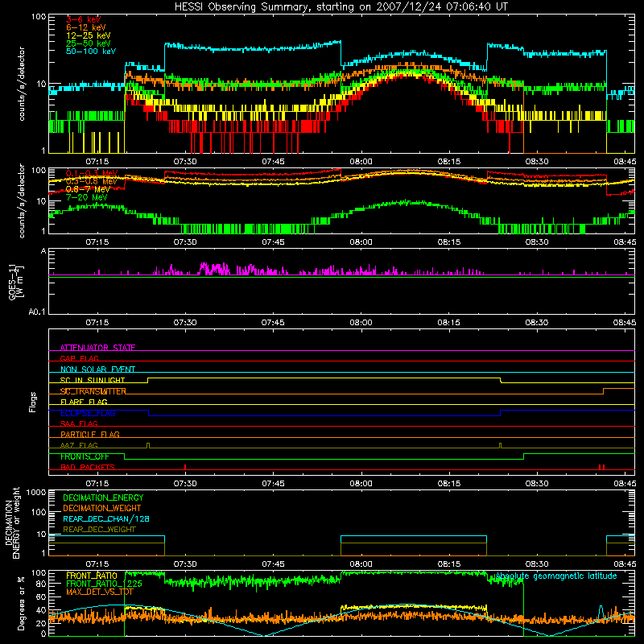The height and width of the screenshot is (644, 644).
Task: Select the FRONTS_OFF flag label
Action: [85, 456]
